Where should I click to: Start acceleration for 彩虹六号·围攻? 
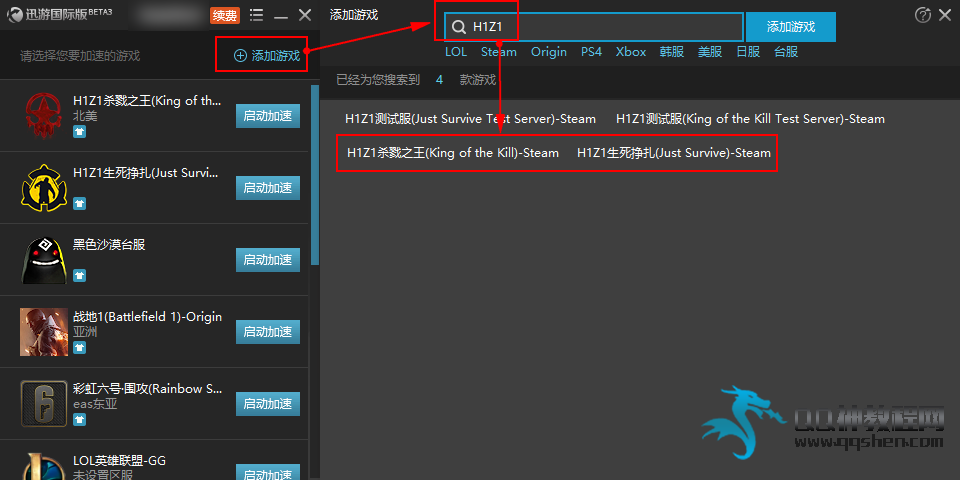tap(268, 403)
